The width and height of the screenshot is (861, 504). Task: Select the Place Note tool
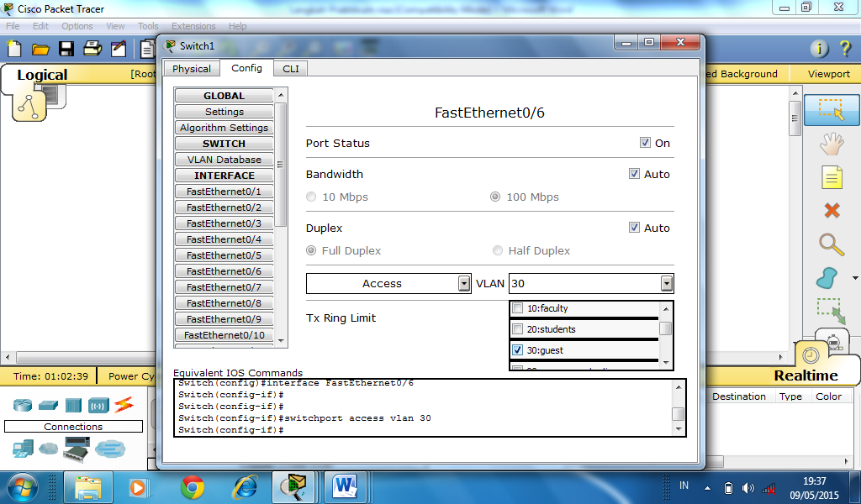pyautogui.click(x=832, y=178)
